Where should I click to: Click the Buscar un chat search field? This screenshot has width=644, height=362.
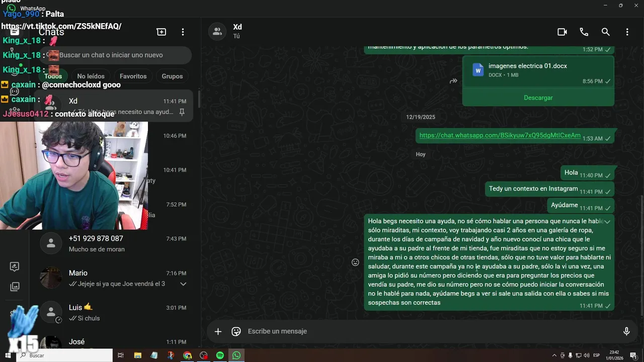[116, 55]
